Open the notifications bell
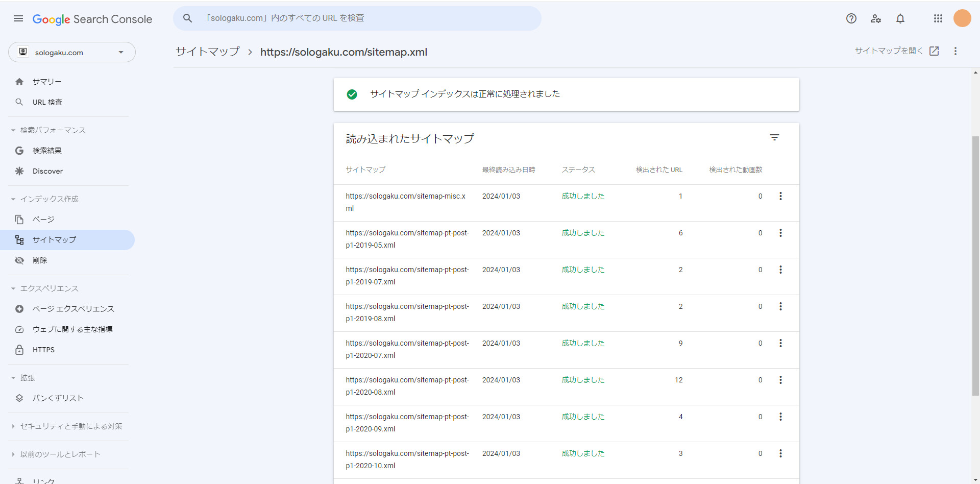Screen dimensions: 980x484 pyautogui.click(x=900, y=19)
